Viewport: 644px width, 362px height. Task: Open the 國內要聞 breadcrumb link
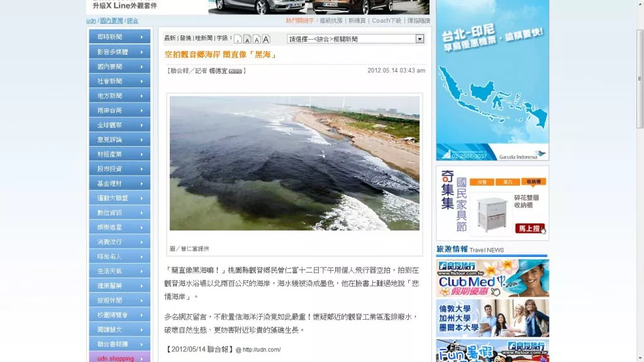[x=111, y=21]
